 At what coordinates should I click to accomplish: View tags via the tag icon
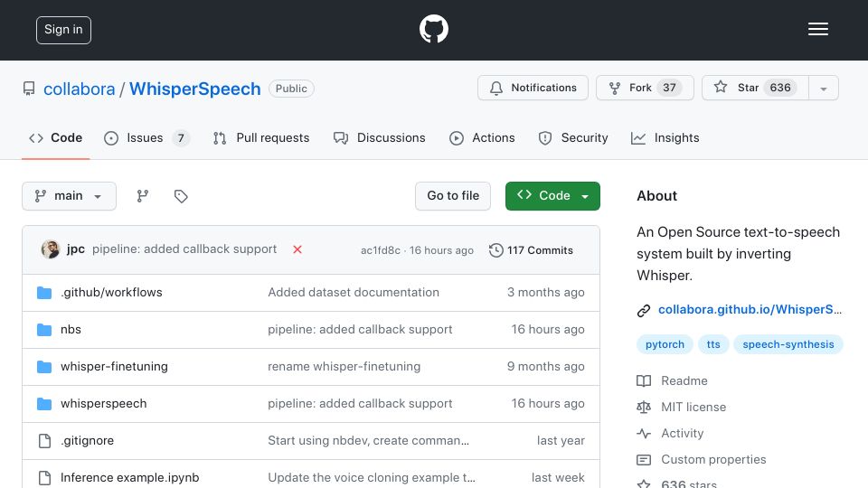click(181, 196)
